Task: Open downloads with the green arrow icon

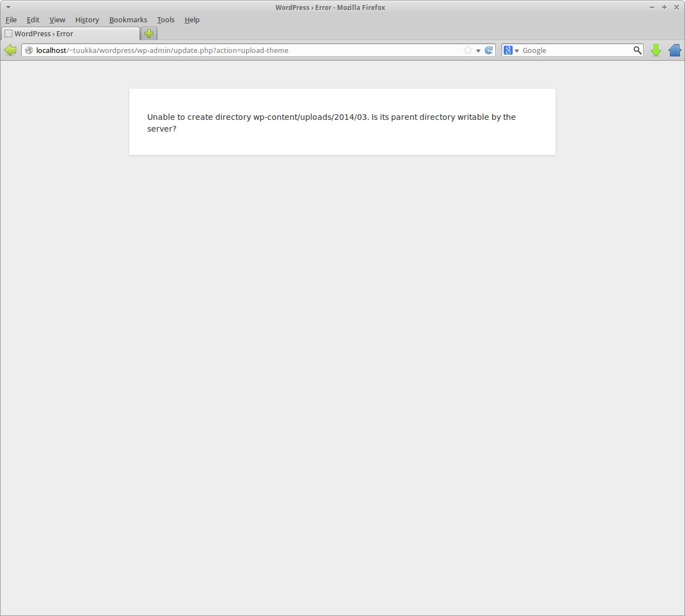Action: point(656,50)
